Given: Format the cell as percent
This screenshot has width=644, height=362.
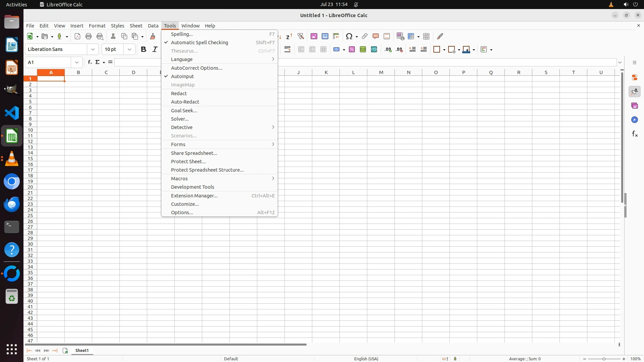Looking at the screenshot, I should tap(352, 50).
